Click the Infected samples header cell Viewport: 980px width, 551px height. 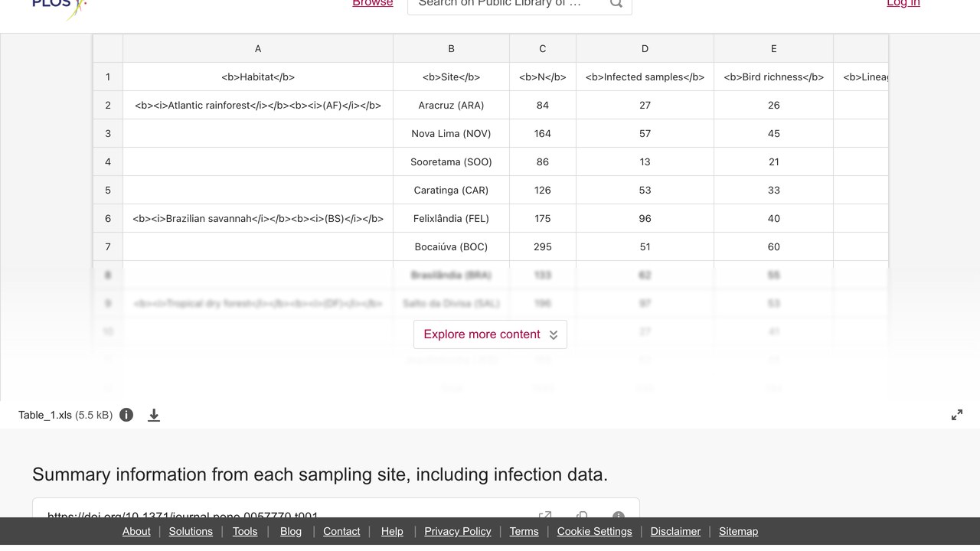coord(645,77)
